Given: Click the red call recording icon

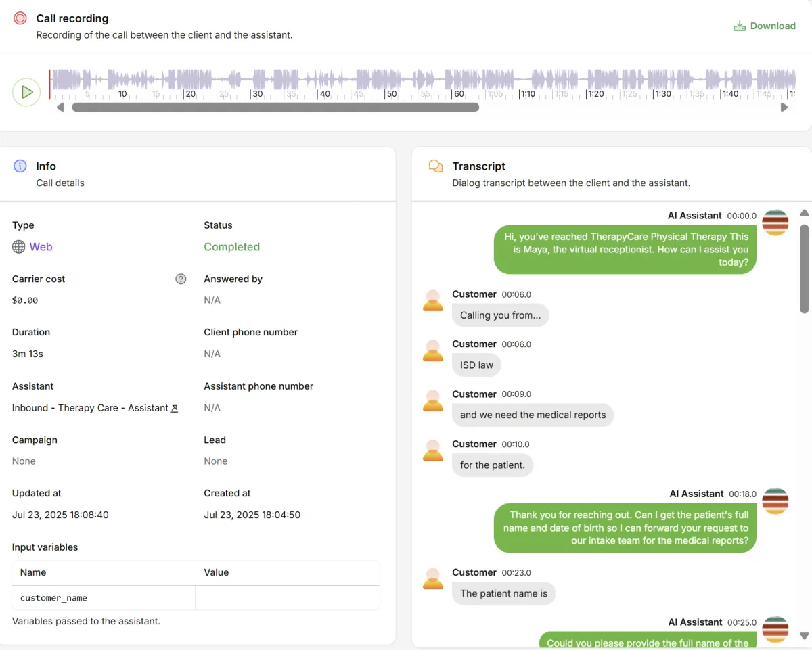Looking at the screenshot, I should [x=20, y=18].
